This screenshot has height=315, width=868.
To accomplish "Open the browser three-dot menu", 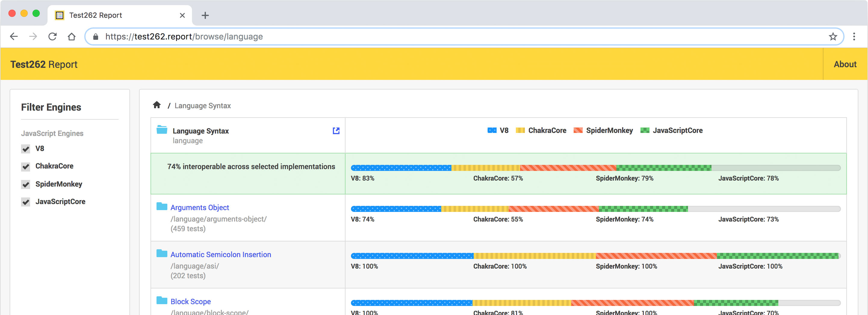I will (x=854, y=36).
